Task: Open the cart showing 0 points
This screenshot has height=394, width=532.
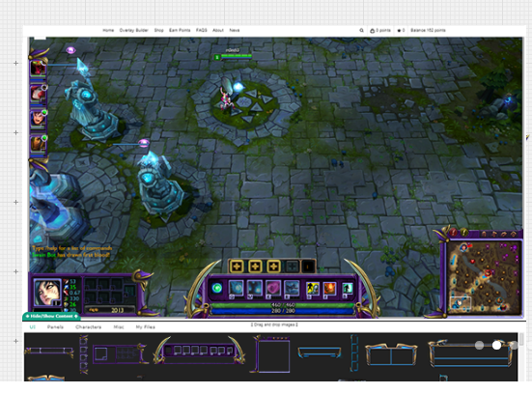Action: (380, 31)
